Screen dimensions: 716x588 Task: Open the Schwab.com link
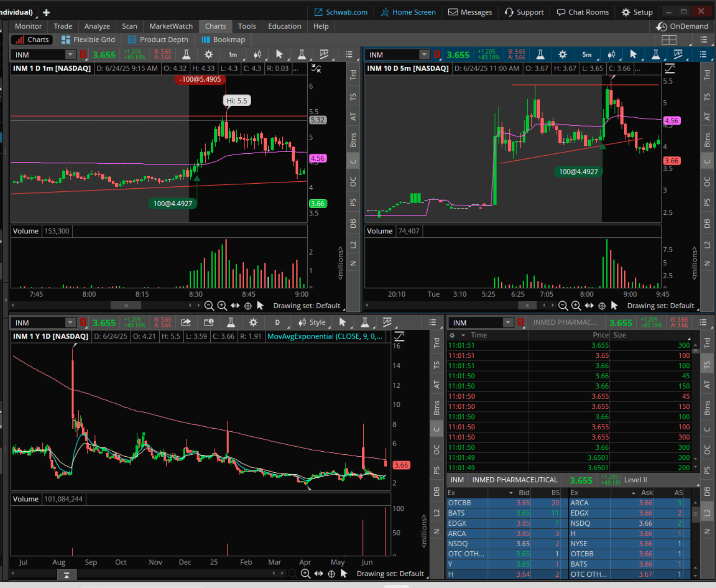[340, 12]
